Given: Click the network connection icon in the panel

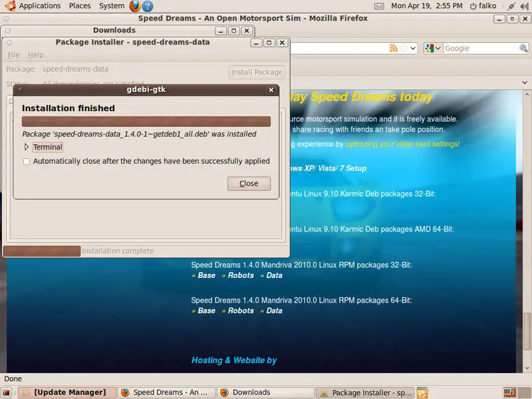Looking at the screenshot, I should (511, 6).
